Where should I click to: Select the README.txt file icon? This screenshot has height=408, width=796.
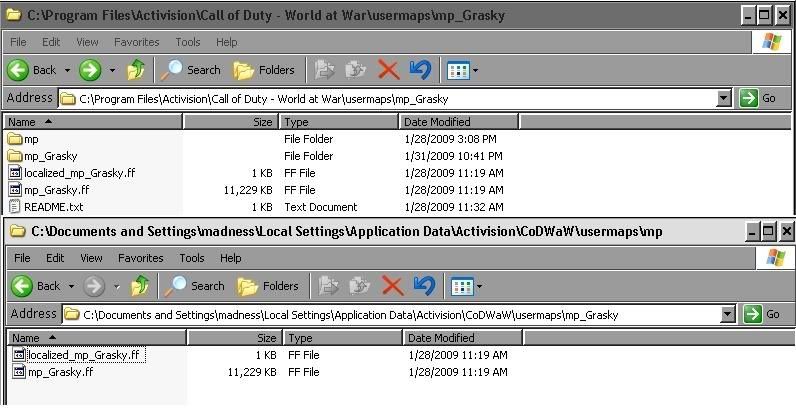click(x=14, y=207)
